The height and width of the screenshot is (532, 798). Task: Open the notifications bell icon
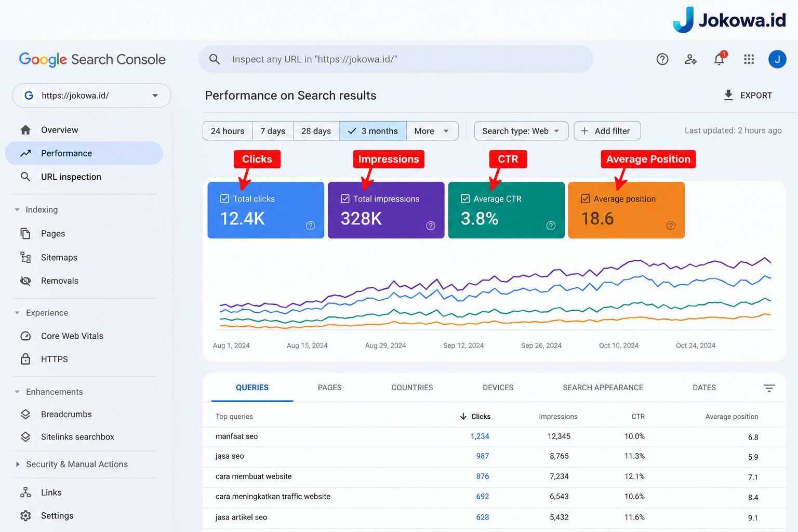coord(720,59)
